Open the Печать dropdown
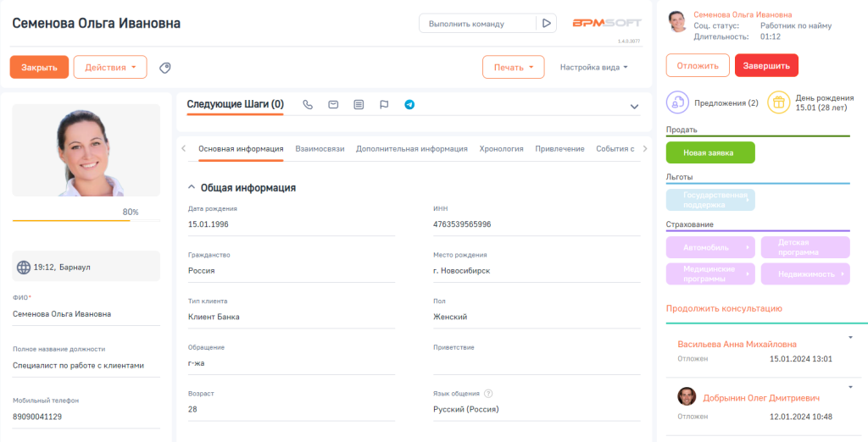868x442 pixels. [513, 67]
